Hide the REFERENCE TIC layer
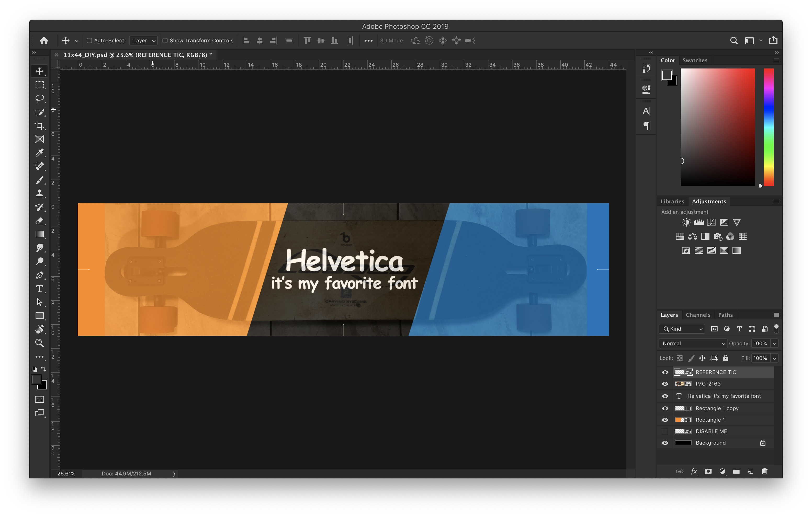The width and height of the screenshot is (812, 517). coord(665,372)
